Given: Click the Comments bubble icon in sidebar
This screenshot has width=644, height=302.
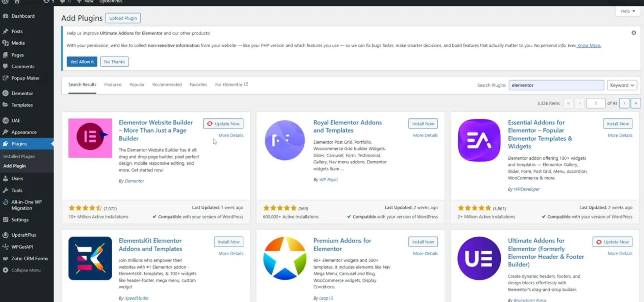Looking at the screenshot, I should pos(5,66).
